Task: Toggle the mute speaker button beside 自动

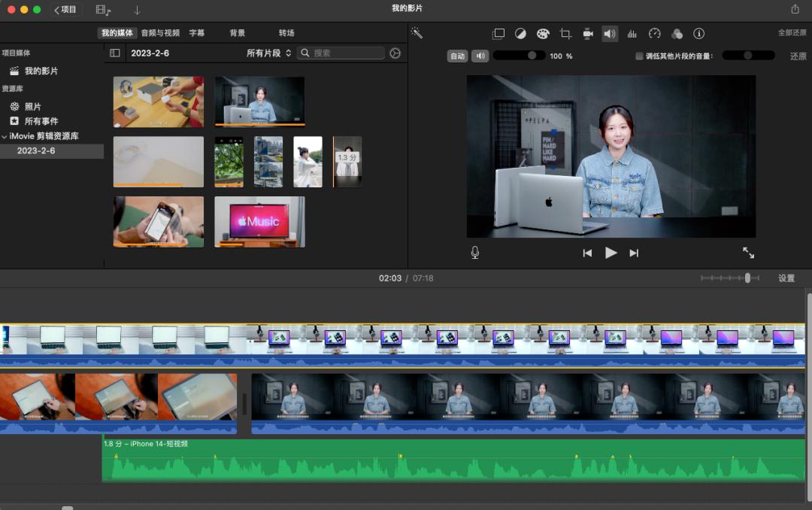Action: (480, 56)
